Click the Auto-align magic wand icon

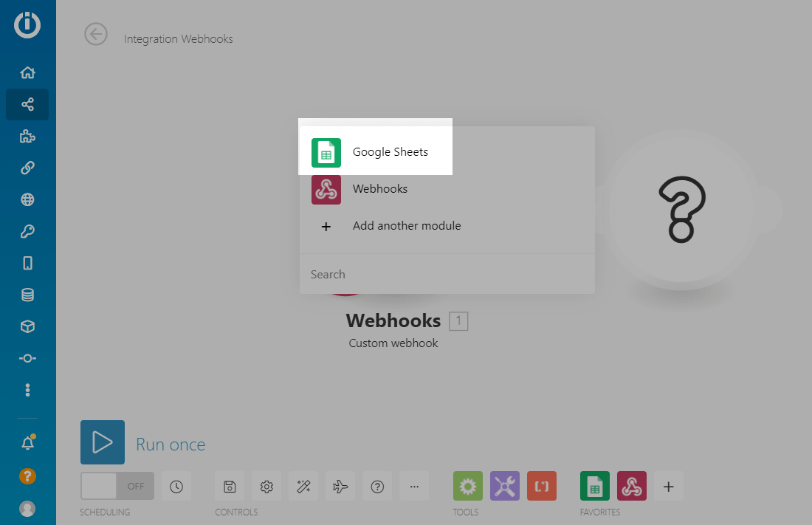tap(303, 486)
